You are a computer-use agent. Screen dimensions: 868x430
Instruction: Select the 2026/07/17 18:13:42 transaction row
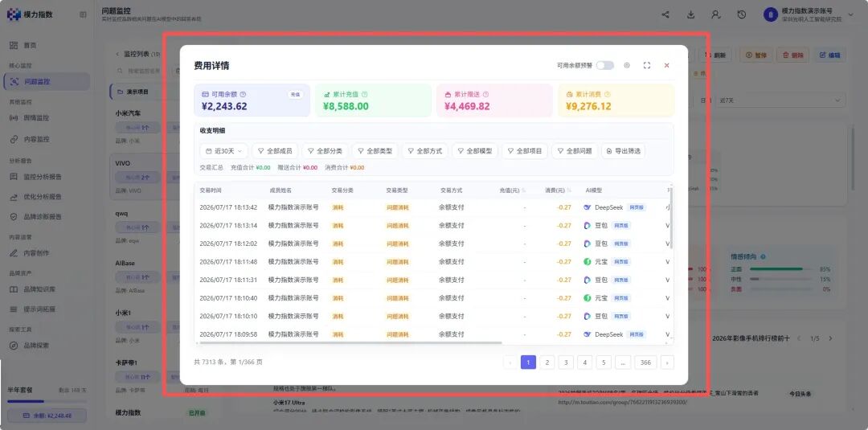(434, 207)
